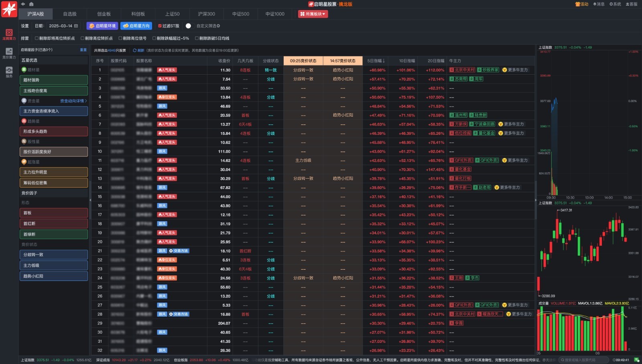The height and width of the screenshot is (364, 642).
Task: Sort by 5日涨幅 column header
Action: [376, 61]
